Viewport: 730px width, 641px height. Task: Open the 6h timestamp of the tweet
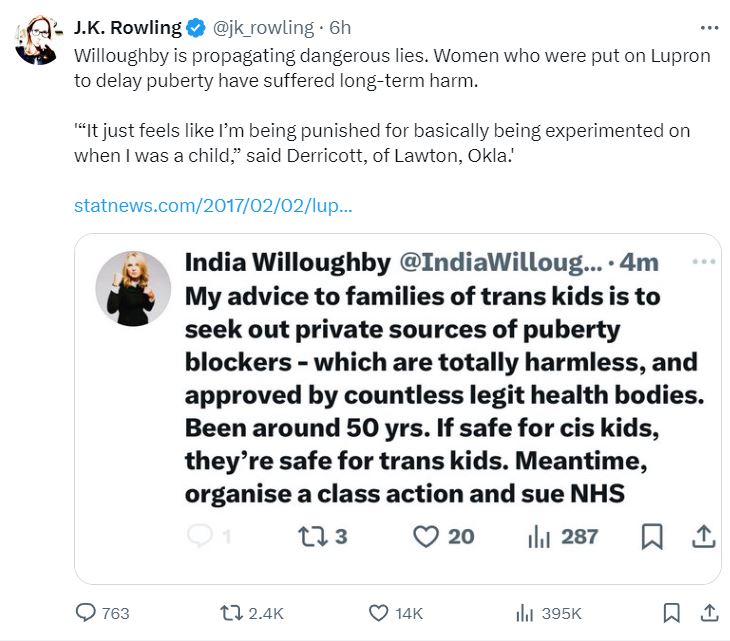pyautogui.click(x=340, y=28)
